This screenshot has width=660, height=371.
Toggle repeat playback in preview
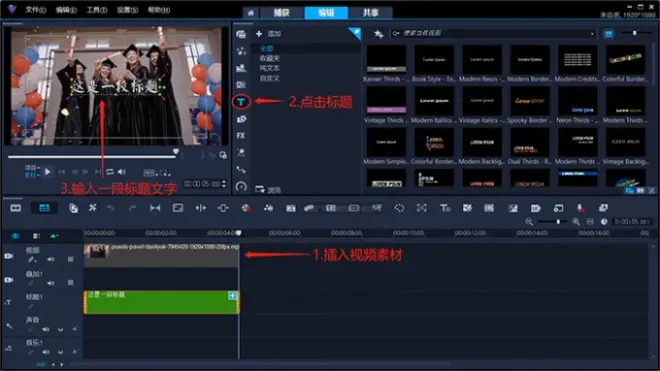110,172
